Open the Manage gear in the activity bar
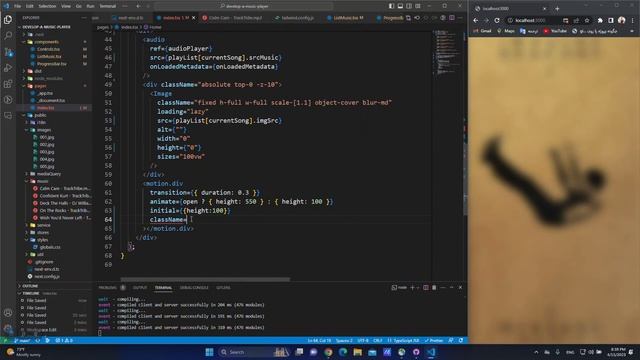The height and width of the screenshot is (360, 640). click(8, 329)
